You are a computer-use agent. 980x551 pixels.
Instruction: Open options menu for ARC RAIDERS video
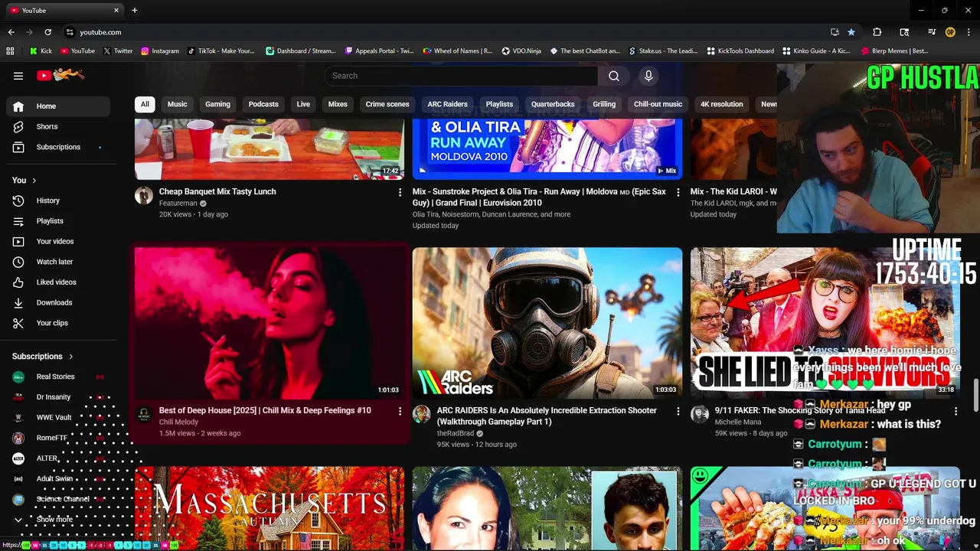click(x=678, y=412)
